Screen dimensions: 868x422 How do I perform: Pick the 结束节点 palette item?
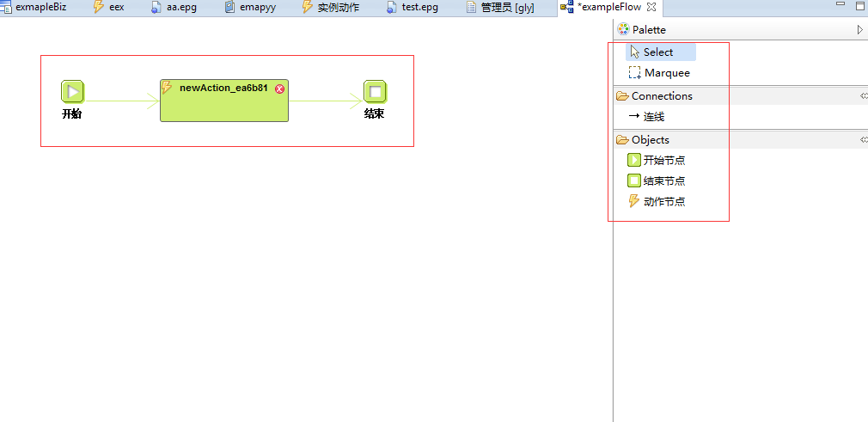(x=657, y=181)
